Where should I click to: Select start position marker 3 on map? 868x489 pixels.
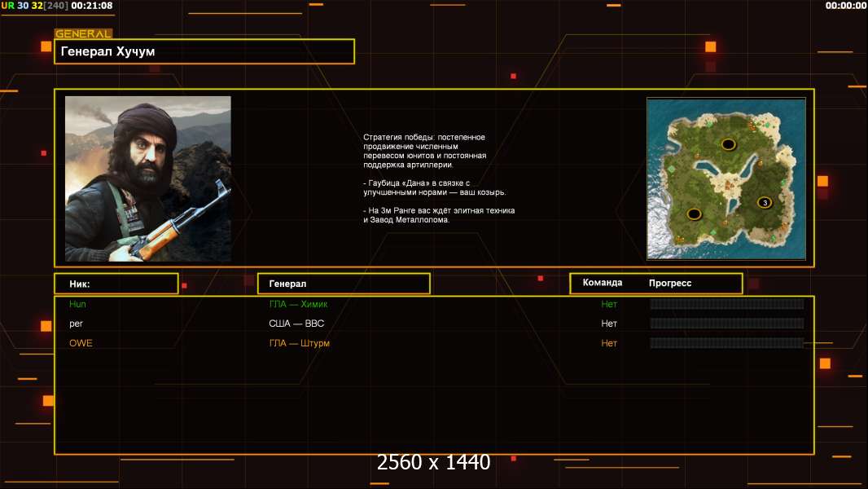pos(765,203)
